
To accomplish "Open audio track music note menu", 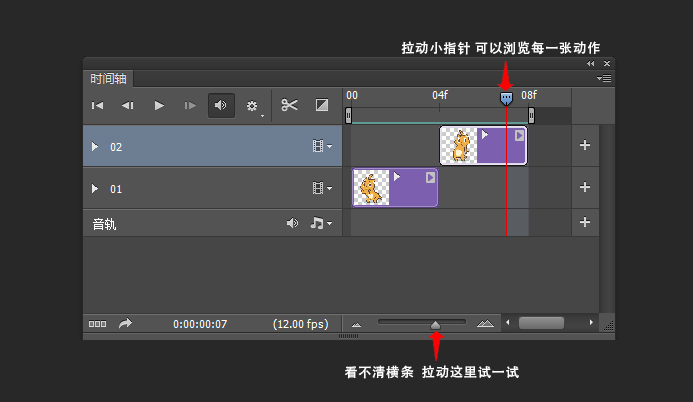I will 321,223.
